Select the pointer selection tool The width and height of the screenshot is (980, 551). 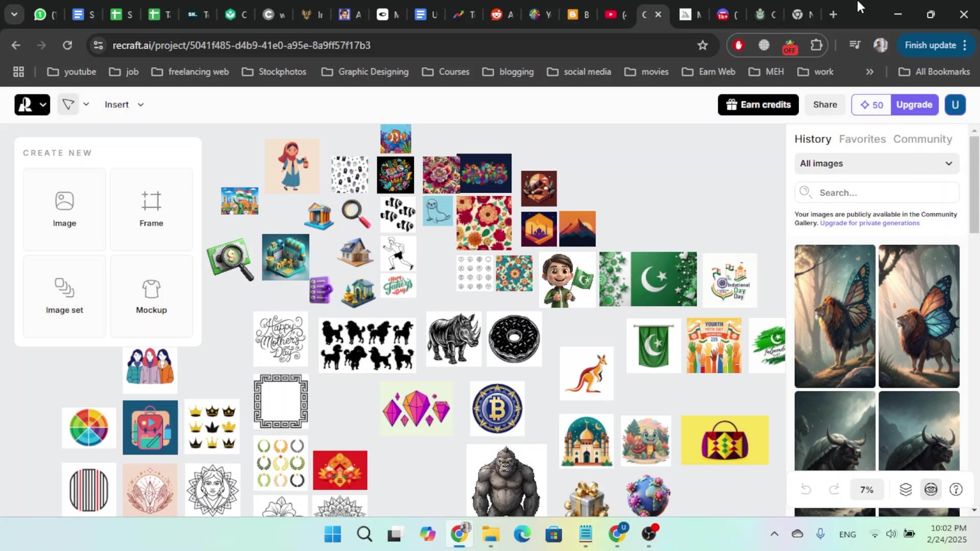(x=68, y=105)
